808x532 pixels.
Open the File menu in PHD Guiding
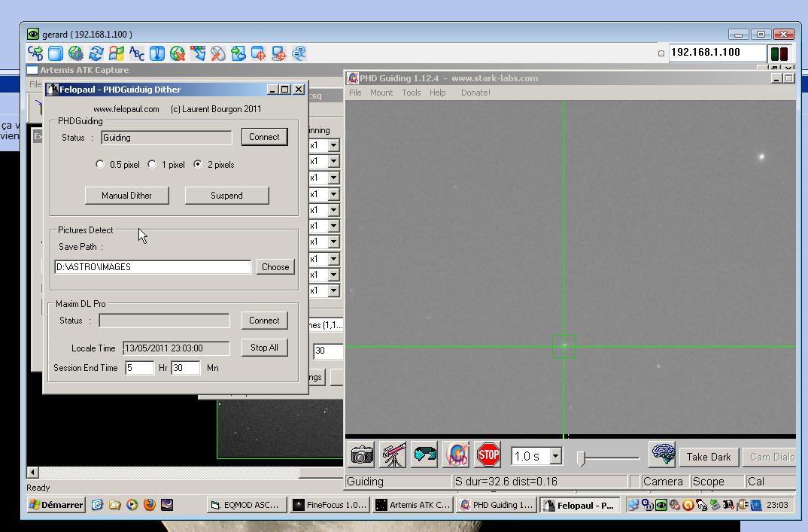[x=355, y=93]
